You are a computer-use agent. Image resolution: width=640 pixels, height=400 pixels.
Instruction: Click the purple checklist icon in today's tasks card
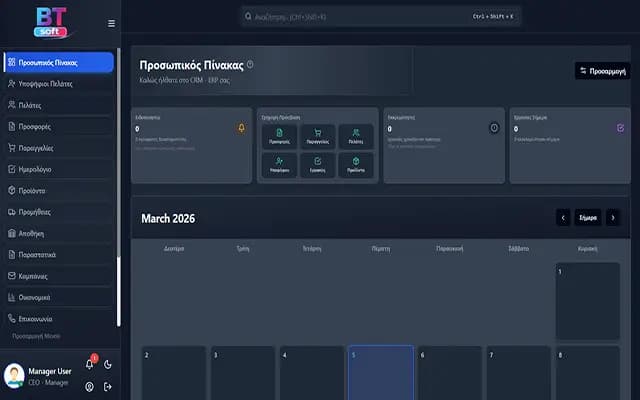click(x=620, y=128)
